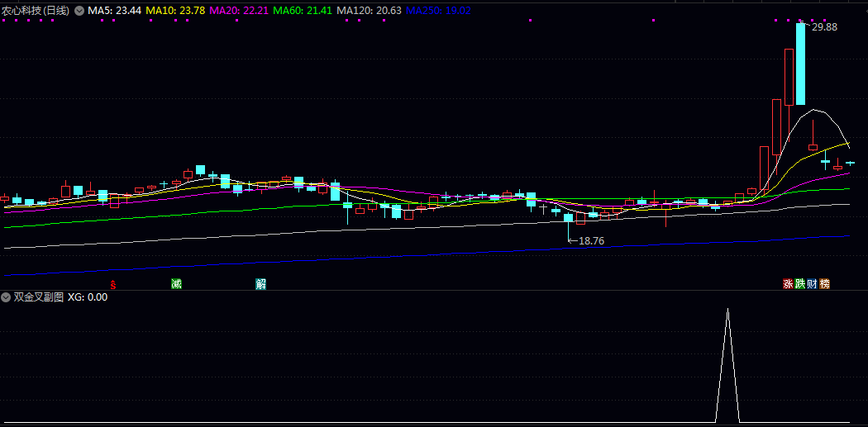
Task: Expand the dropdown arrow beside 农心科技(日线)
Action: click(79, 11)
